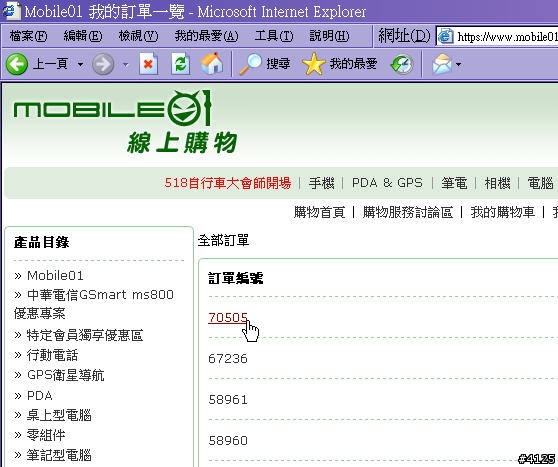Image resolution: width=558 pixels, height=467 pixels.
Task: Open the 編輯(E) menu
Action: [83, 36]
